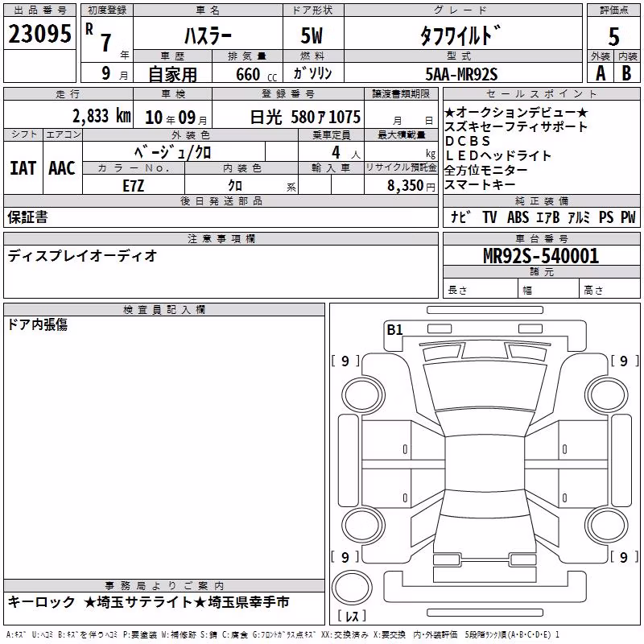
Task: Click セールスポイント header
Action: tap(541, 94)
